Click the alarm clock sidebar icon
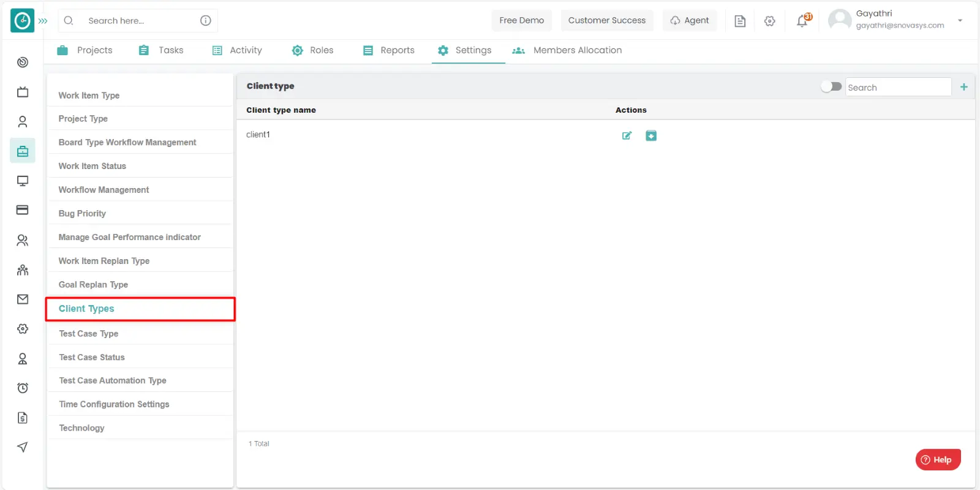Image resolution: width=980 pixels, height=490 pixels. [23, 388]
